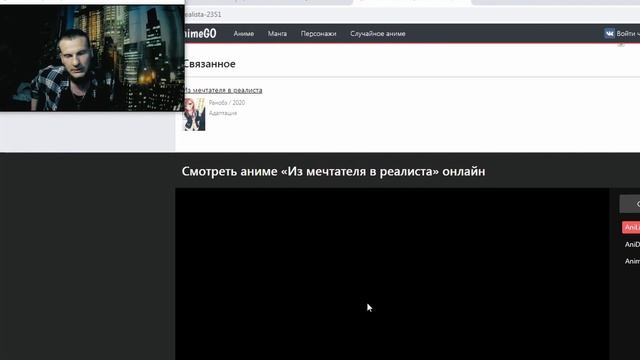Click the Смотреть аниме онлайн heading
This screenshot has width=640, height=360.
click(x=333, y=171)
